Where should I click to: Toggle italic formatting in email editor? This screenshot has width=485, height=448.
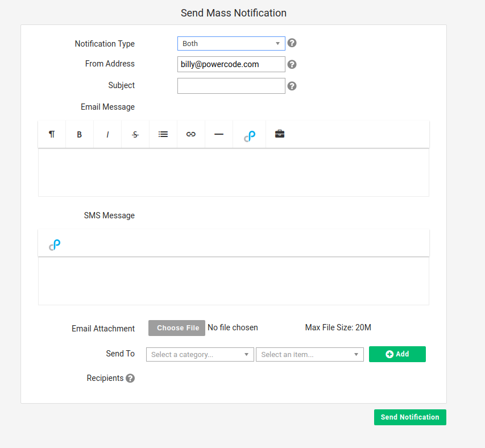107,134
